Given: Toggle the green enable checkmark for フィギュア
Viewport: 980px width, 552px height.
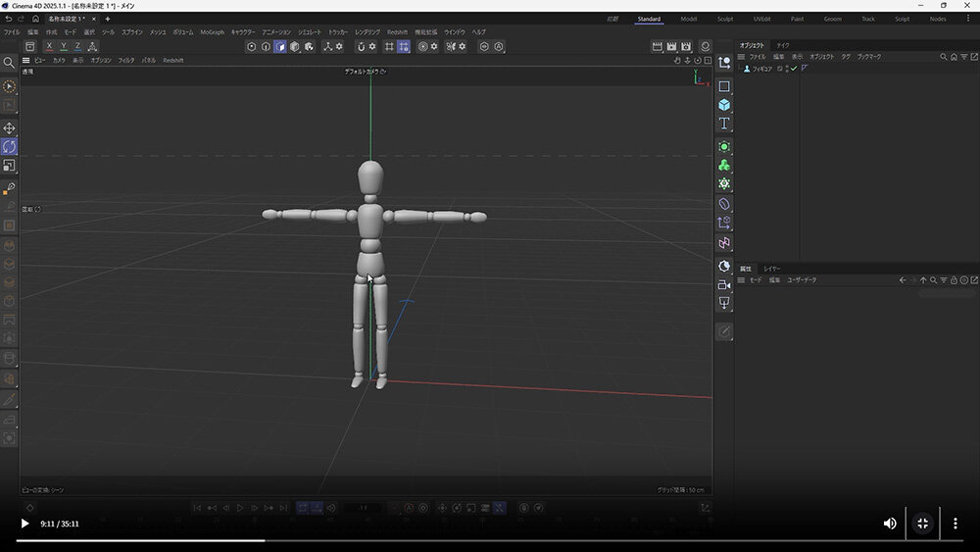Looking at the screenshot, I should click(x=794, y=69).
